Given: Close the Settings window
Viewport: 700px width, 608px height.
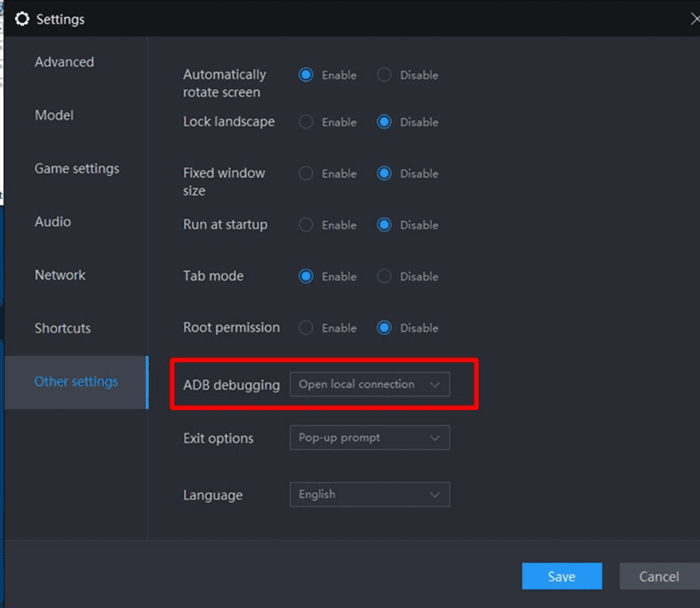Looking at the screenshot, I should click(x=694, y=19).
